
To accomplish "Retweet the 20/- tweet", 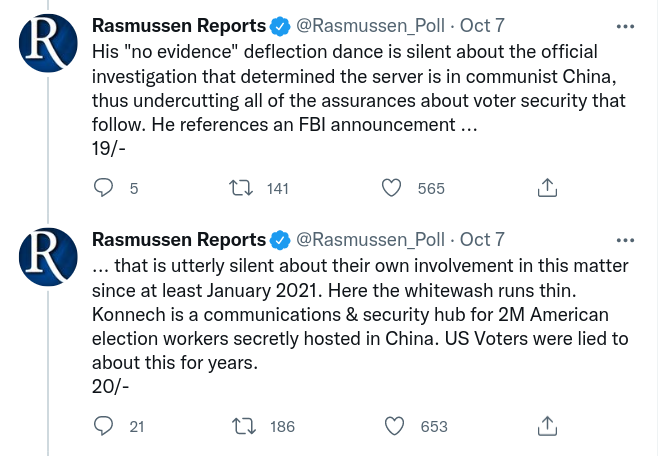I will (241, 426).
